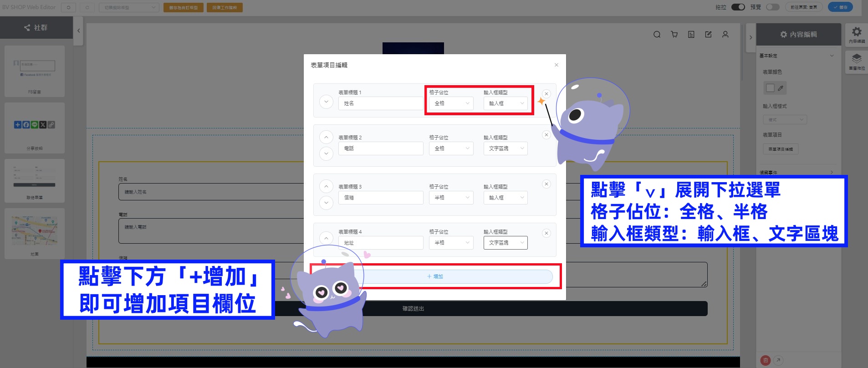Viewport: 868px width, 368px height.
Task: Open 格子佔位 dropdown for 表單標題 4
Action: click(x=451, y=243)
